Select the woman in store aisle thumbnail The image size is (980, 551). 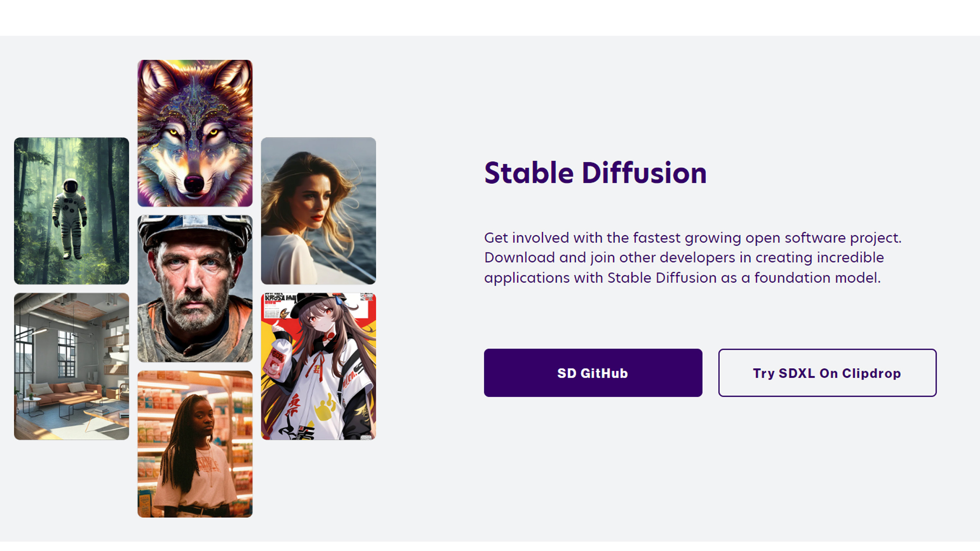(195, 444)
